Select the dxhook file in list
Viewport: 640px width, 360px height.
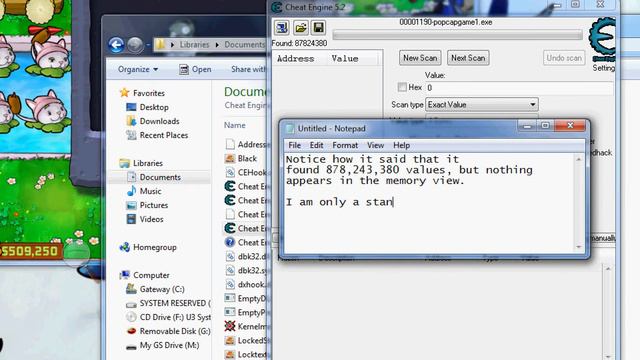pyautogui.click(x=252, y=284)
